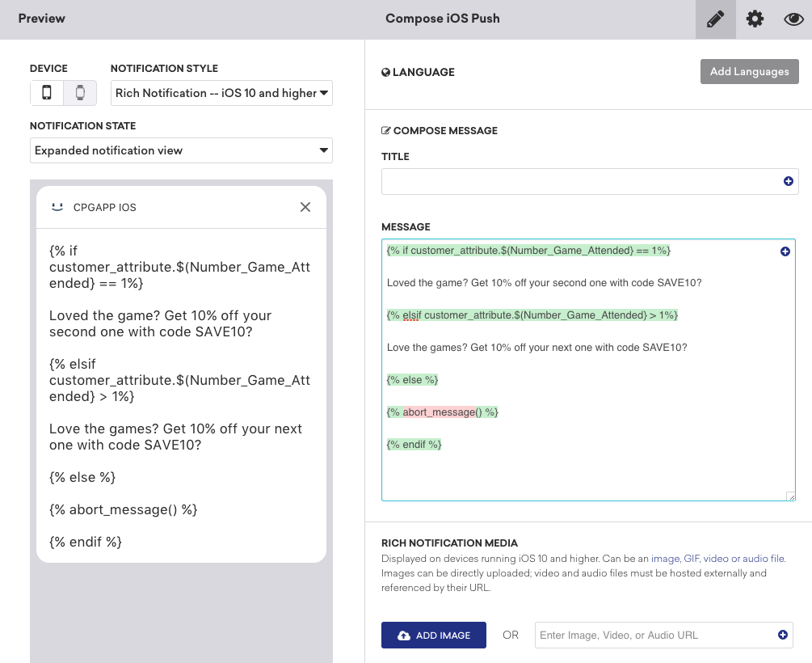Image resolution: width=812 pixels, height=663 pixels.
Task: Click the '{% else %}' line in the message
Action: [x=413, y=380]
